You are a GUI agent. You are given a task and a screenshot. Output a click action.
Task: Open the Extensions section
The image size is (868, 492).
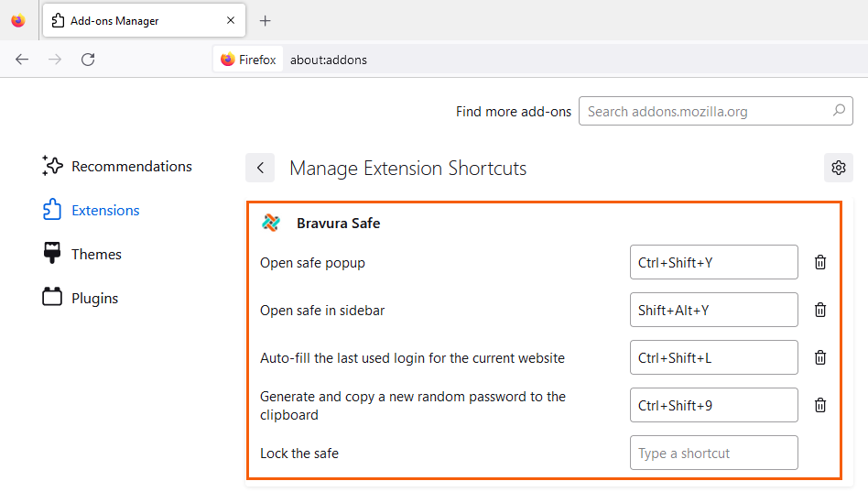(x=92, y=211)
